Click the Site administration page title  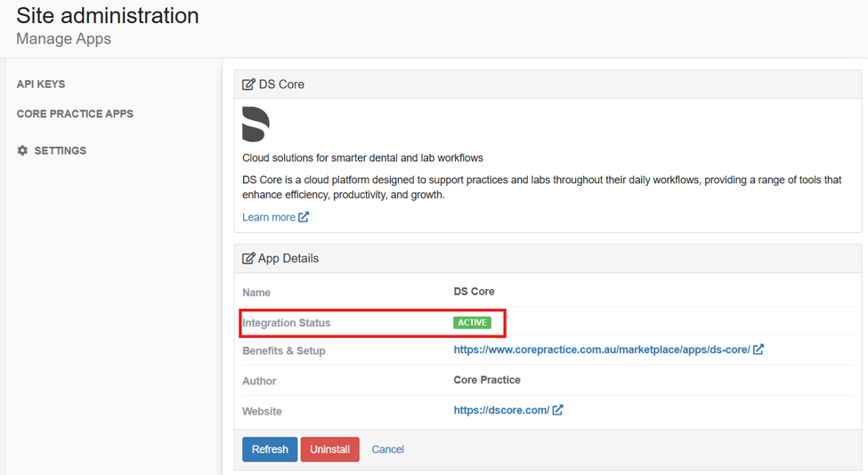(108, 15)
